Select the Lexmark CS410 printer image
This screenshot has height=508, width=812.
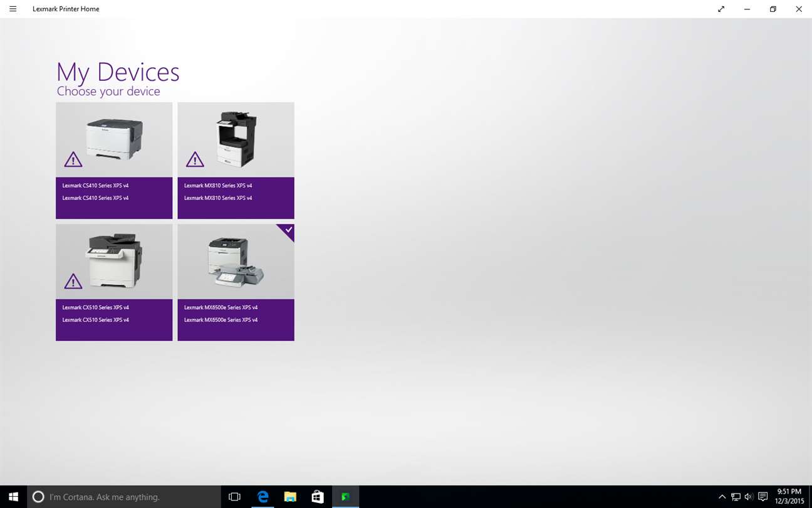pyautogui.click(x=114, y=139)
